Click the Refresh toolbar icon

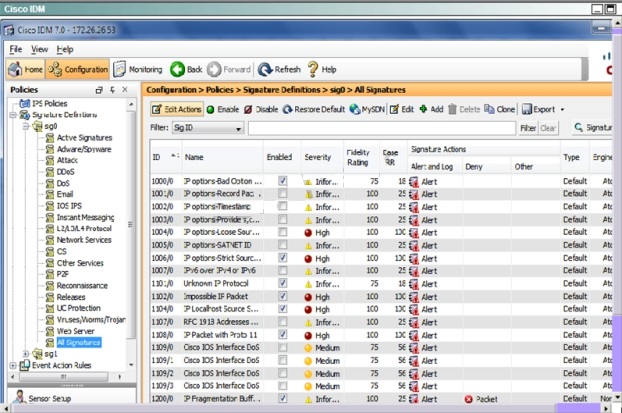point(265,69)
